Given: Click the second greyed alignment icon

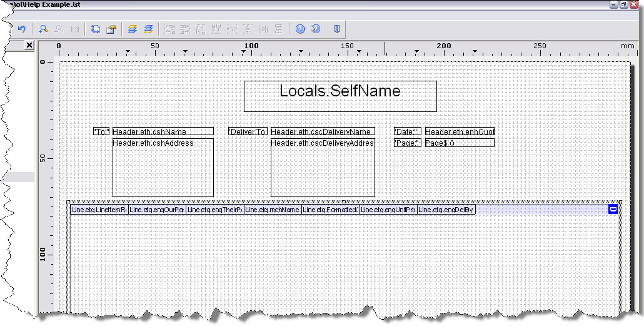Looking at the screenshot, I should pyautogui.click(x=185, y=29).
